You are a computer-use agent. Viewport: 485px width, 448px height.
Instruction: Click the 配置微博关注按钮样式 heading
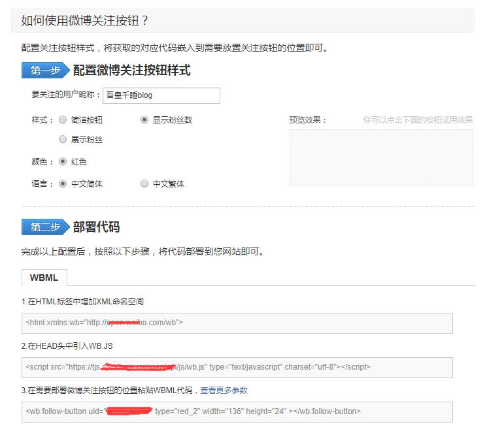131,71
